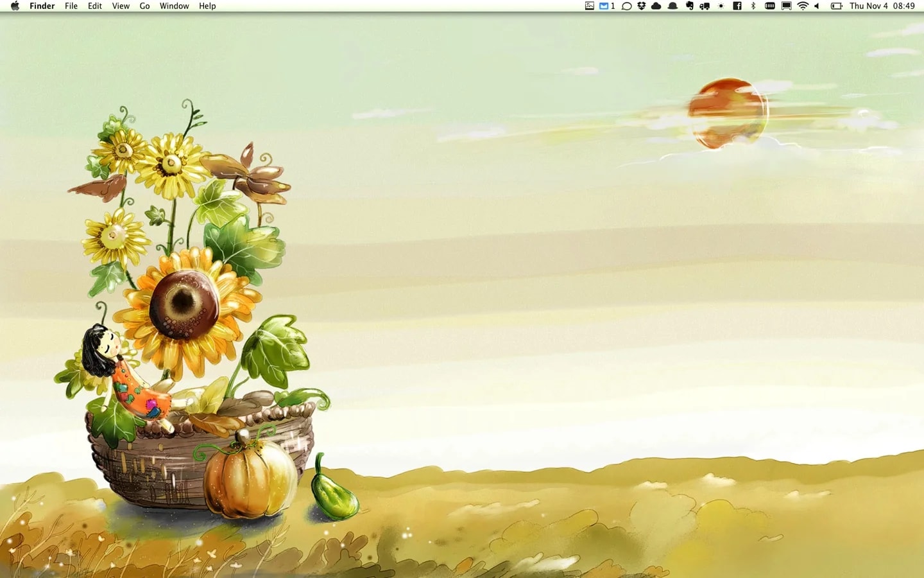Open the Apple menu
The height and width of the screenshot is (578, 924).
[x=15, y=6]
